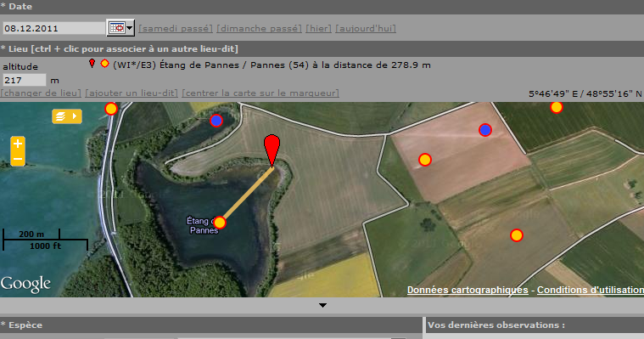Open the calendar date picker icon

tap(117, 28)
